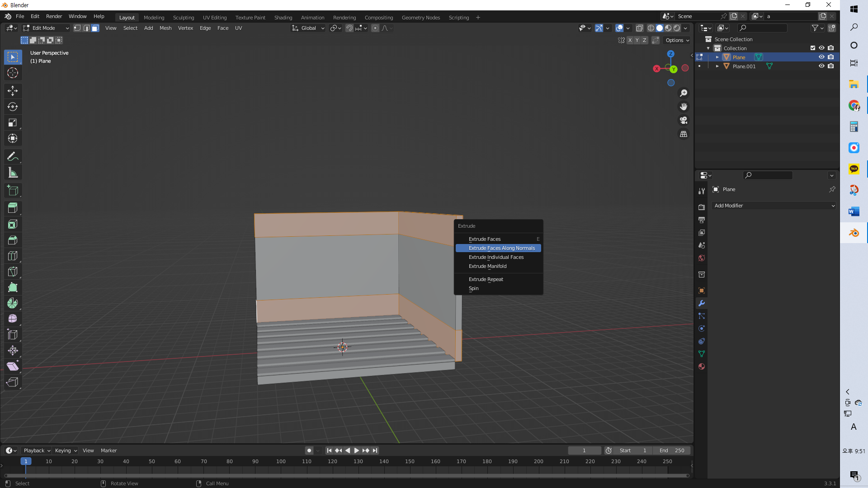This screenshot has height=488, width=868.
Task: Activate the Knife tool
Action: point(13,272)
